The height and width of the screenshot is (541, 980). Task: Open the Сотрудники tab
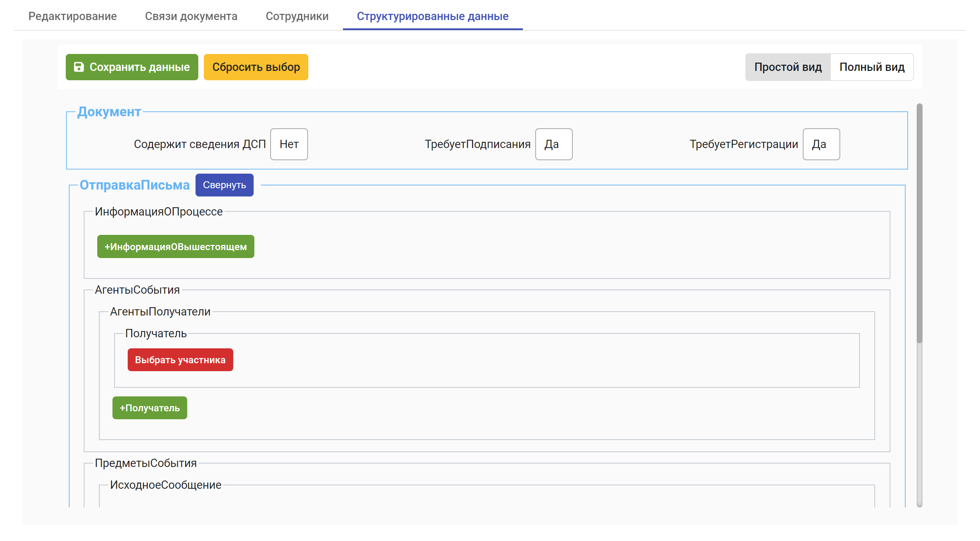pyautogui.click(x=297, y=16)
